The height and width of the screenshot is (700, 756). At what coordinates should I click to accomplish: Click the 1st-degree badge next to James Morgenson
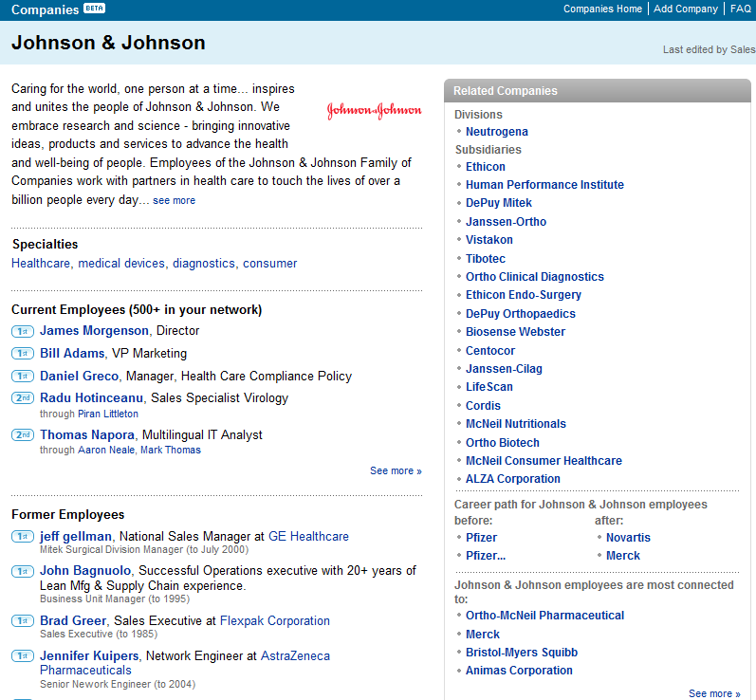tap(23, 332)
